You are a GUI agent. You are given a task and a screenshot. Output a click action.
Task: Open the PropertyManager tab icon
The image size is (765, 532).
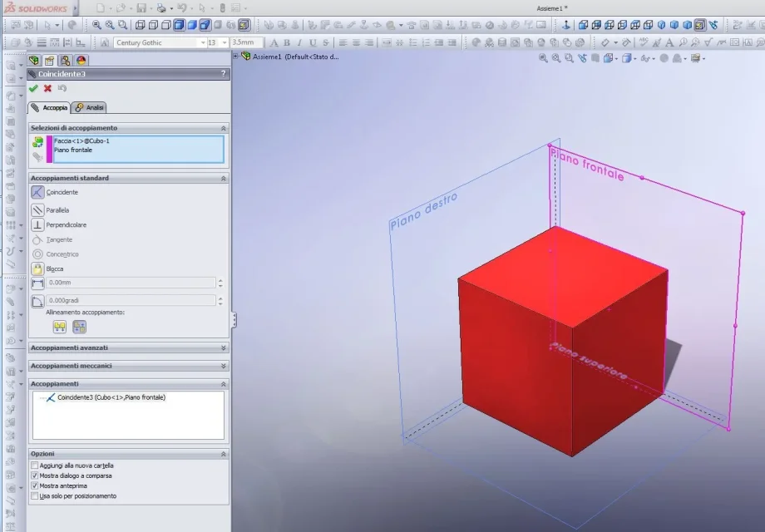49,60
